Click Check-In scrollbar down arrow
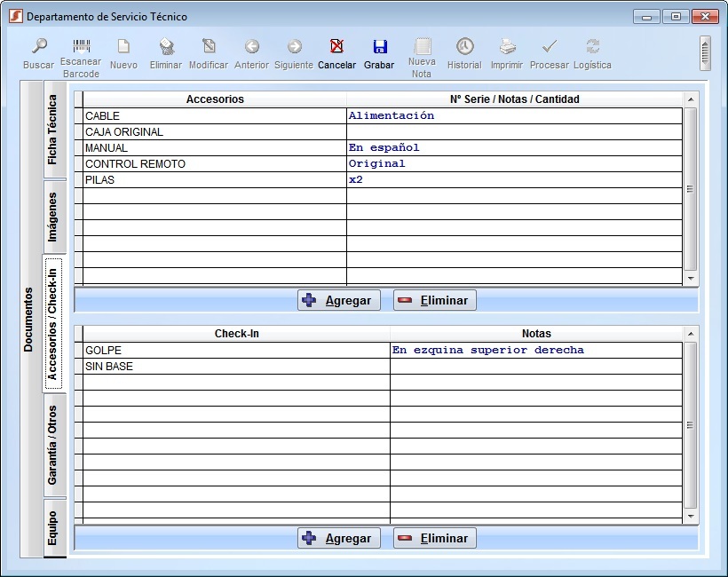 [x=691, y=516]
